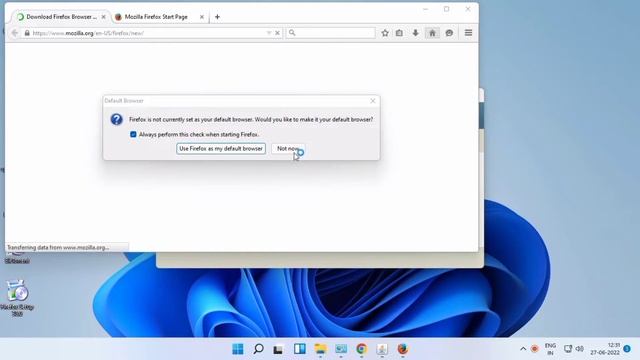Open Google Chrome from the taskbar
Viewport: 640px width, 360px height.
(361, 349)
